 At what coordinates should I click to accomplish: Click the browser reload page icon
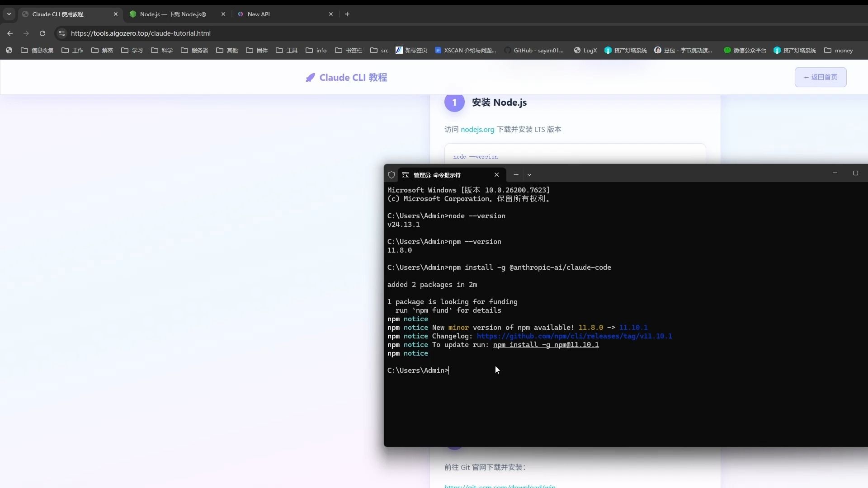[x=42, y=33]
